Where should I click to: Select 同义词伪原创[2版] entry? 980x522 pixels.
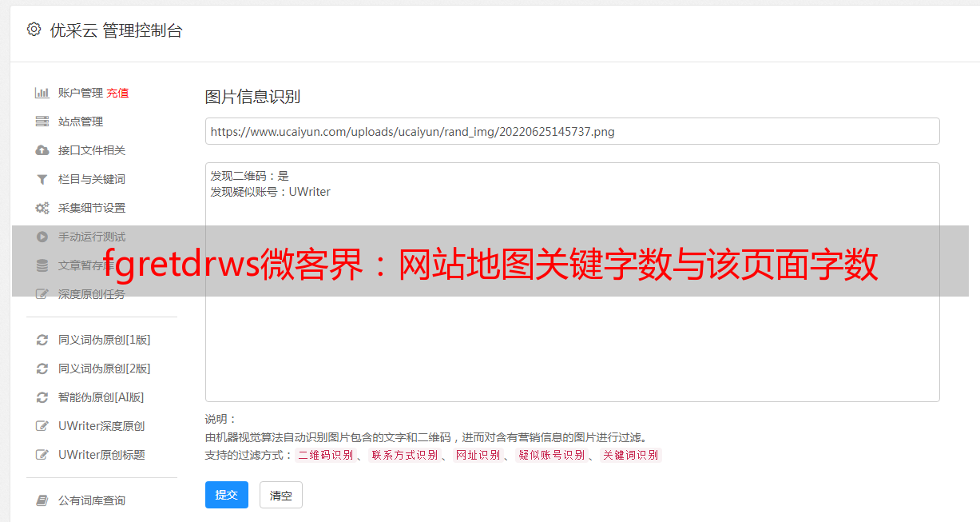point(105,369)
